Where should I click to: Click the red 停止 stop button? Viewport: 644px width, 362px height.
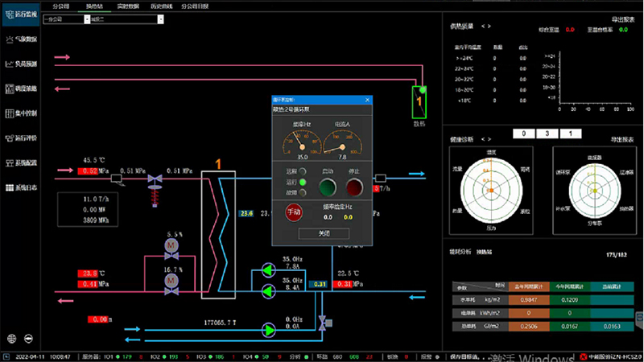(x=354, y=187)
